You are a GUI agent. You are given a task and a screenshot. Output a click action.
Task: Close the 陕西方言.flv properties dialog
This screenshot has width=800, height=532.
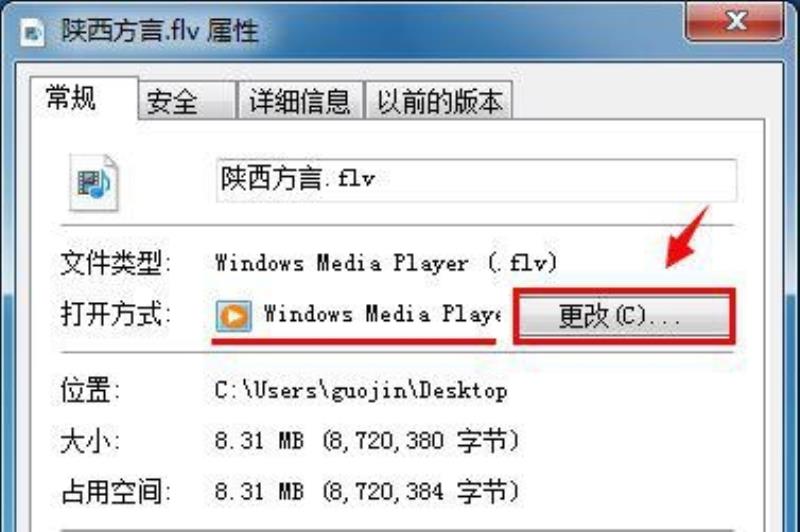click(735, 21)
